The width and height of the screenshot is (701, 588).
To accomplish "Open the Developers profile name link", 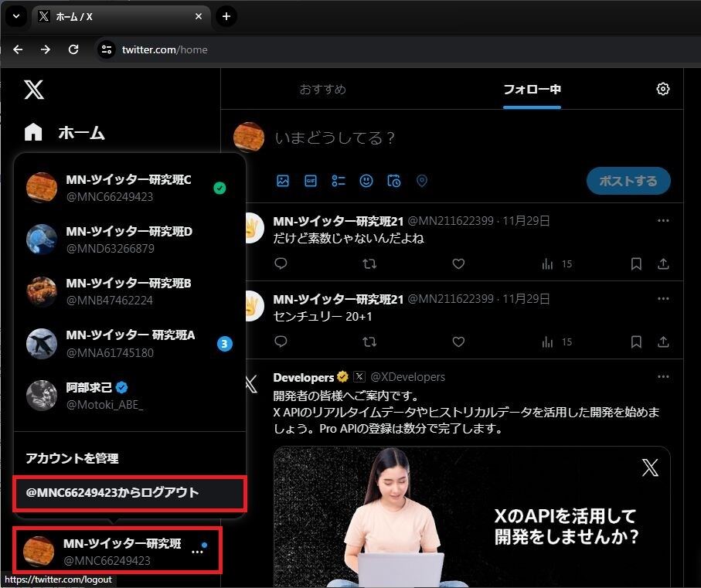I will click(303, 378).
